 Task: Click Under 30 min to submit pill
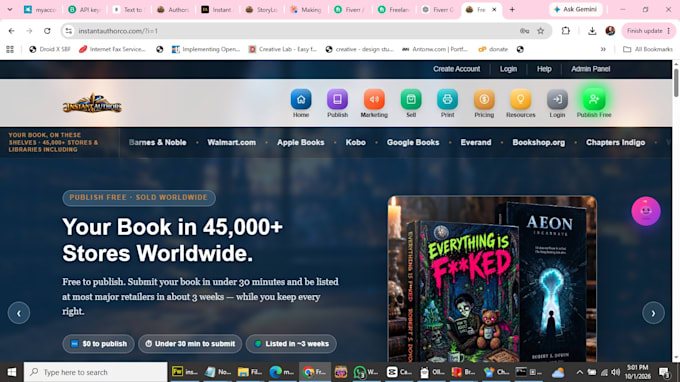click(x=190, y=344)
